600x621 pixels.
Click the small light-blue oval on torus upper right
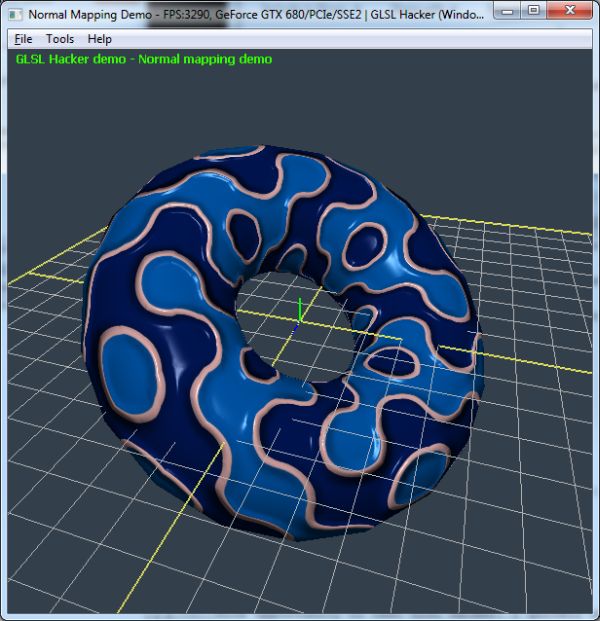(x=366, y=241)
